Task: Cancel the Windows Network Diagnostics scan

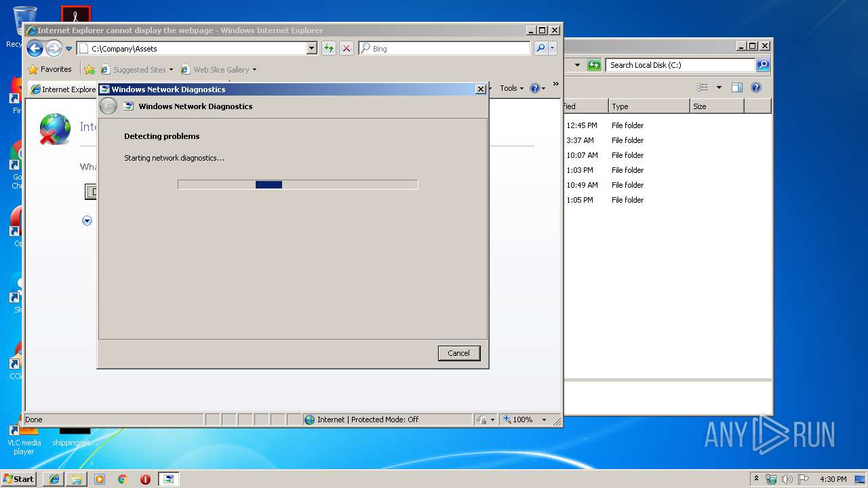Action: [459, 353]
